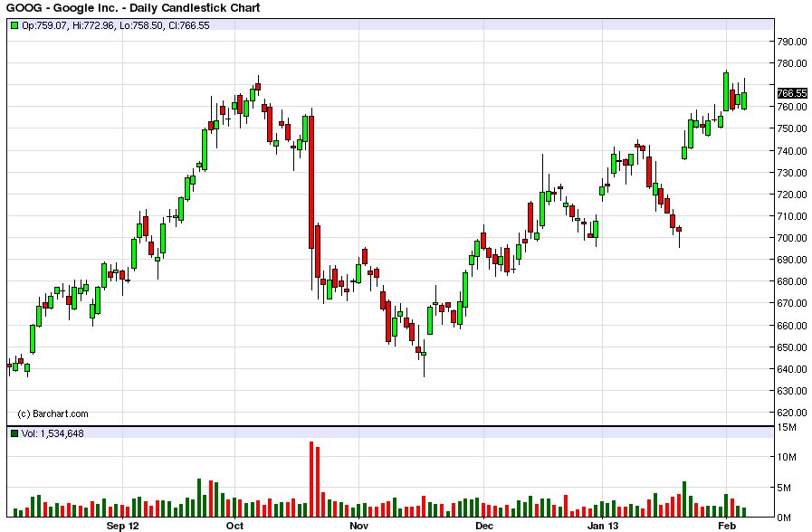
Task: Click the 15M volume axis label
Action: tap(788, 427)
